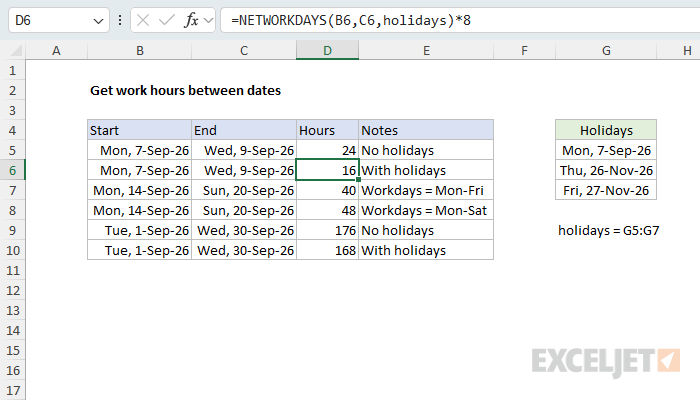Click the Select All corner triangle
Image resolution: width=700 pixels, height=400 pixels.
(16, 50)
